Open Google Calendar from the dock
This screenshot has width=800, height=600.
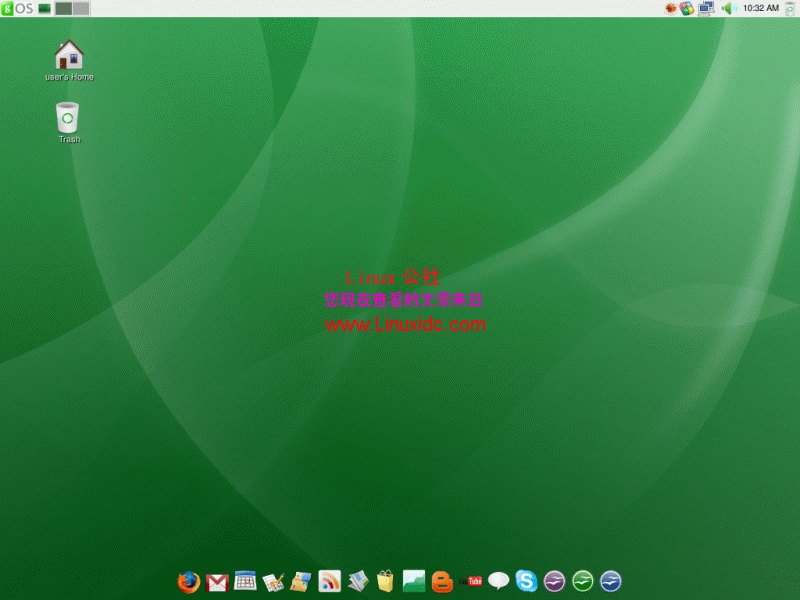(x=246, y=581)
